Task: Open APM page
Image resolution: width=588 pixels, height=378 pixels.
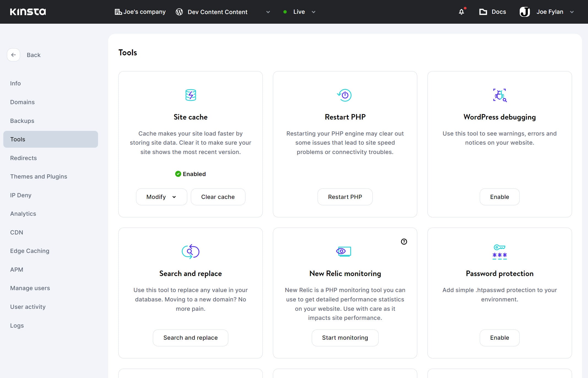Action: tap(17, 269)
